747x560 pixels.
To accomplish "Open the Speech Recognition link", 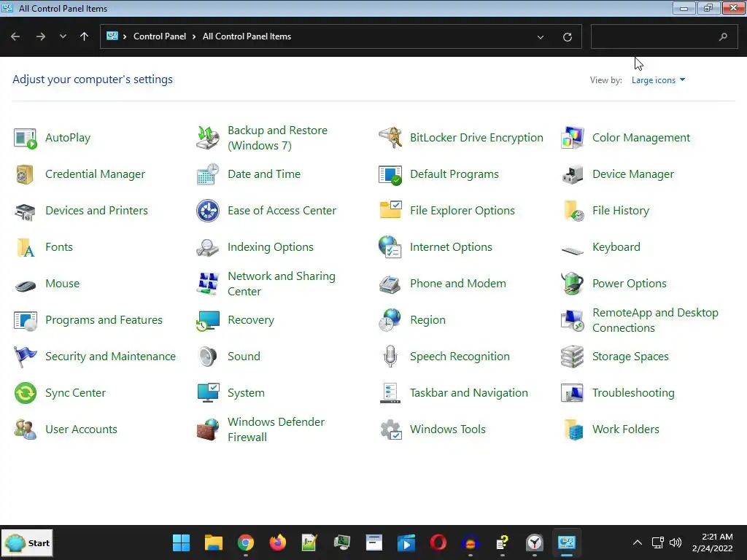I will [x=460, y=357].
